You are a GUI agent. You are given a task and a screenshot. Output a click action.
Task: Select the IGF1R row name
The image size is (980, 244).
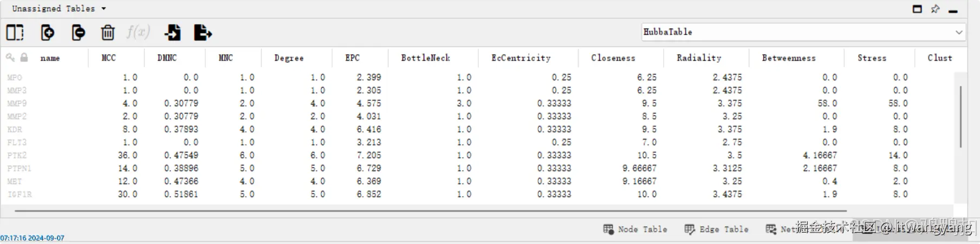point(19,194)
